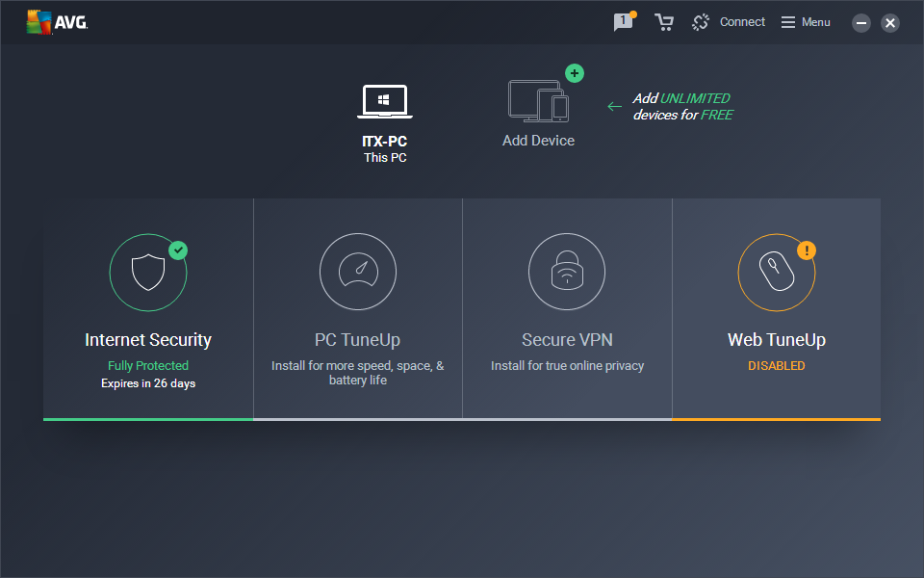Open the notifications message icon
This screenshot has width=924, height=578.
click(x=624, y=22)
